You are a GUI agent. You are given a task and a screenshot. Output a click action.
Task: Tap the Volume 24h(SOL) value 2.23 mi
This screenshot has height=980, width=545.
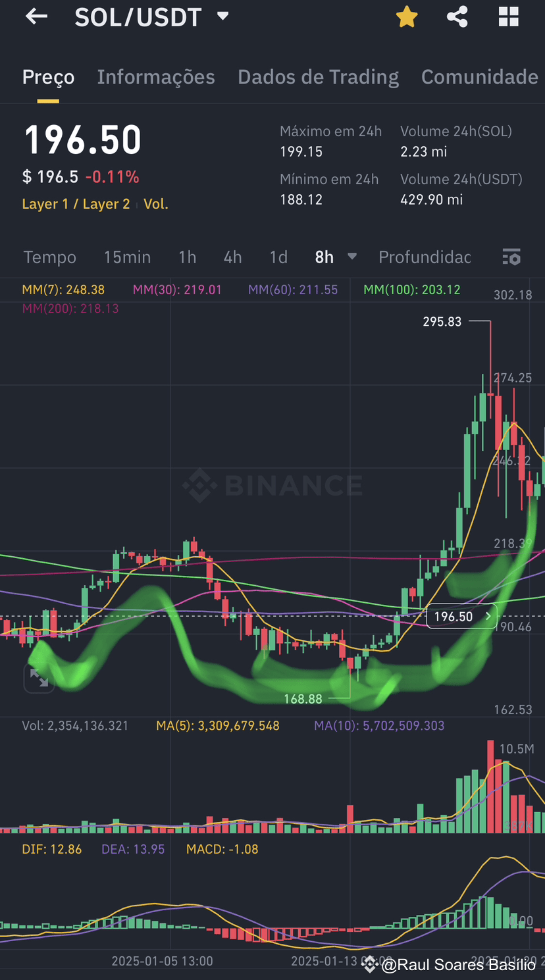[424, 151]
